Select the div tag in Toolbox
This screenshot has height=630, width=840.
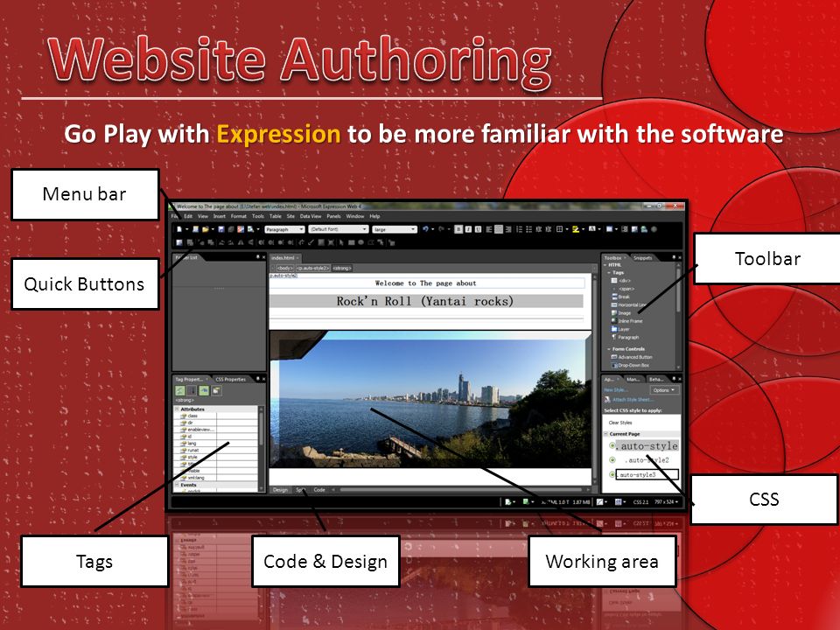click(x=621, y=281)
